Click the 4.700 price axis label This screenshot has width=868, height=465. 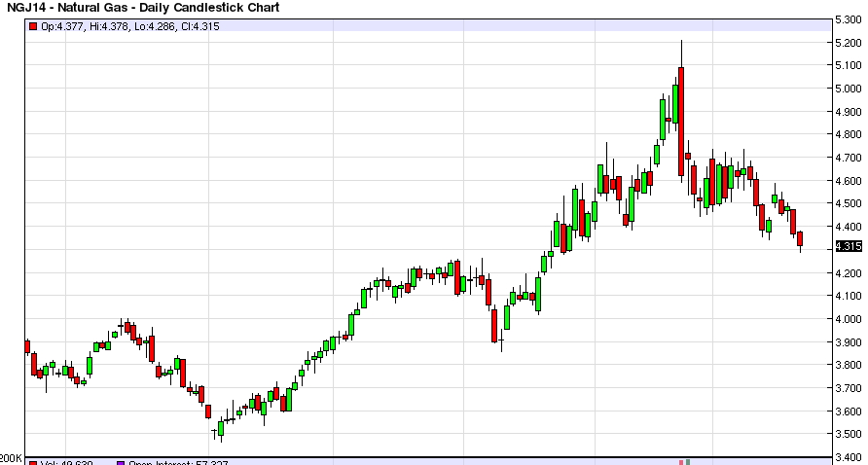click(x=848, y=158)
